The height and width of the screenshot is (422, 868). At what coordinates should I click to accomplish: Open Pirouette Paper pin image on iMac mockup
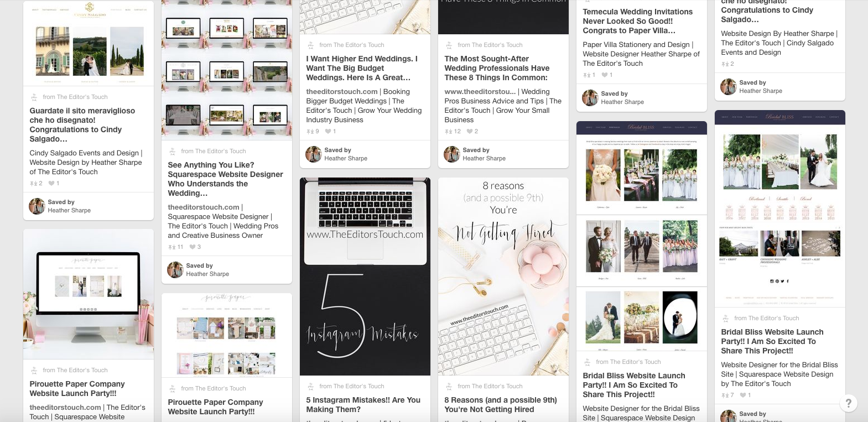89,294
